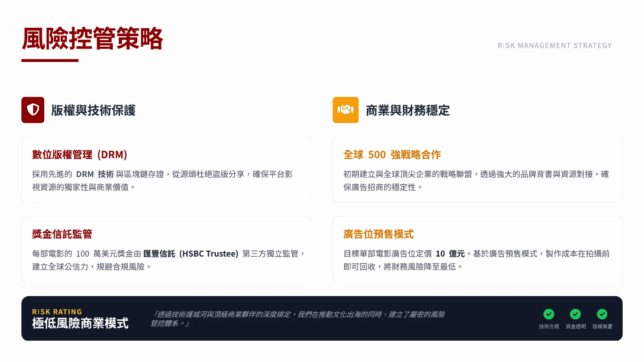The height and width of the screenshot is (362, 644).
Task: Click the main title 風險控管策略
Action: pyautogui.click(x=92, y=39)
